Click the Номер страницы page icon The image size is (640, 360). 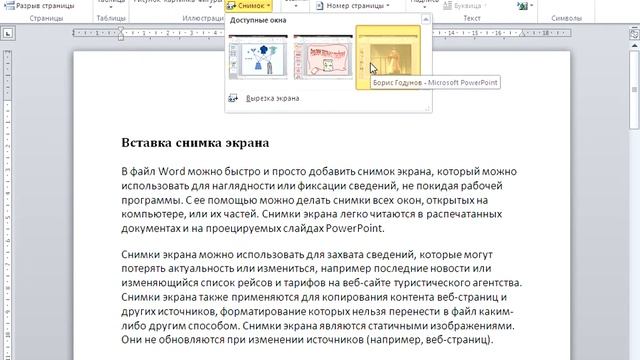pos(320,6)
